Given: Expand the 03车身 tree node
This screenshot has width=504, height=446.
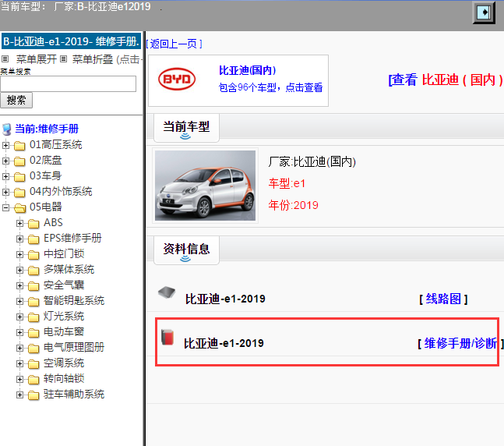Looking at the screenshot, I should [x=5, y=176].
